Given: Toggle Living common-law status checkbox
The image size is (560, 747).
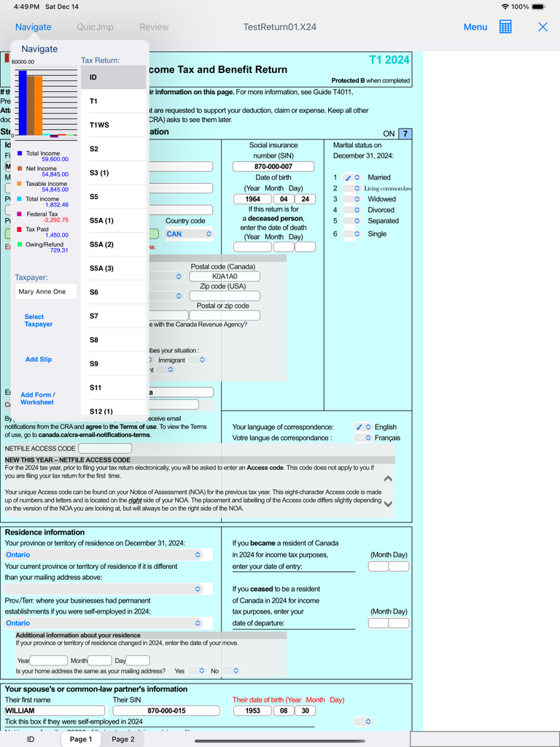Looking at the screenshot, I should (352, 188).
